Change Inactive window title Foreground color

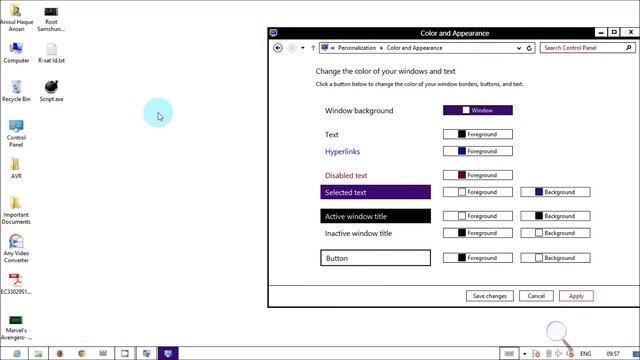(x=478, y=233)
